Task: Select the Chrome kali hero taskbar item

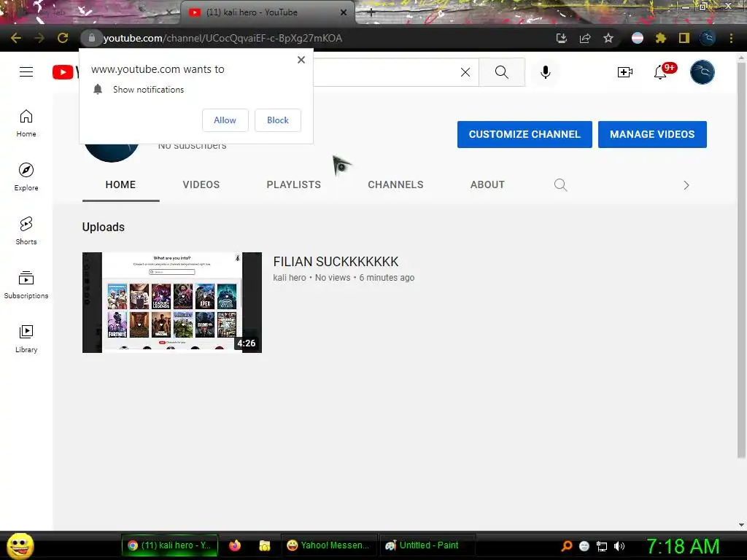Action: 170,545
